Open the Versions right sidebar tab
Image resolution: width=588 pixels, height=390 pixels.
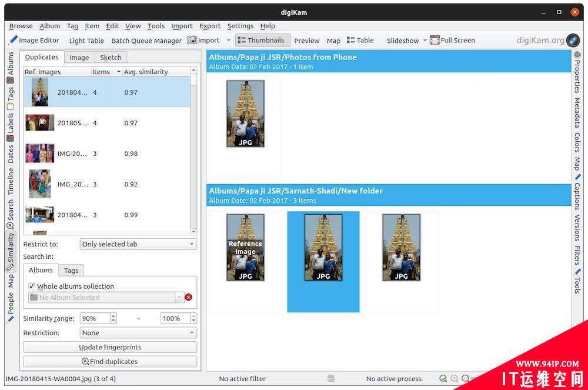pos(577,228)
